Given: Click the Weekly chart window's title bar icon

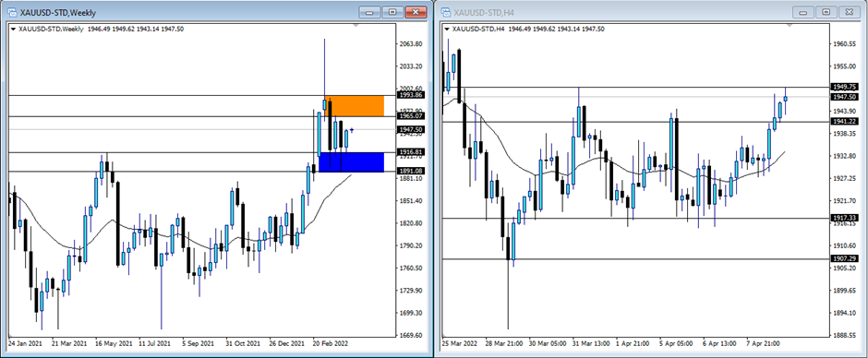Looking at the screenshot, I should 11,12.
